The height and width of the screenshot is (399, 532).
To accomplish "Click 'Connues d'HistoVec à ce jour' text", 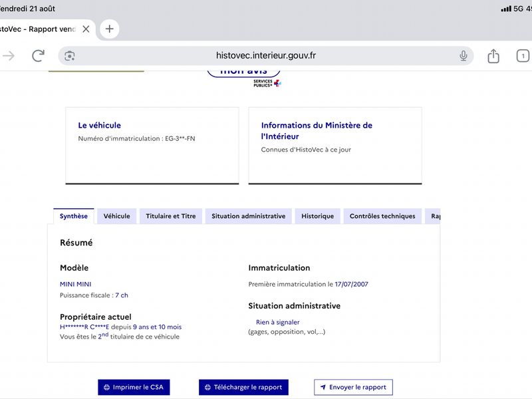I will coord(306,150).
